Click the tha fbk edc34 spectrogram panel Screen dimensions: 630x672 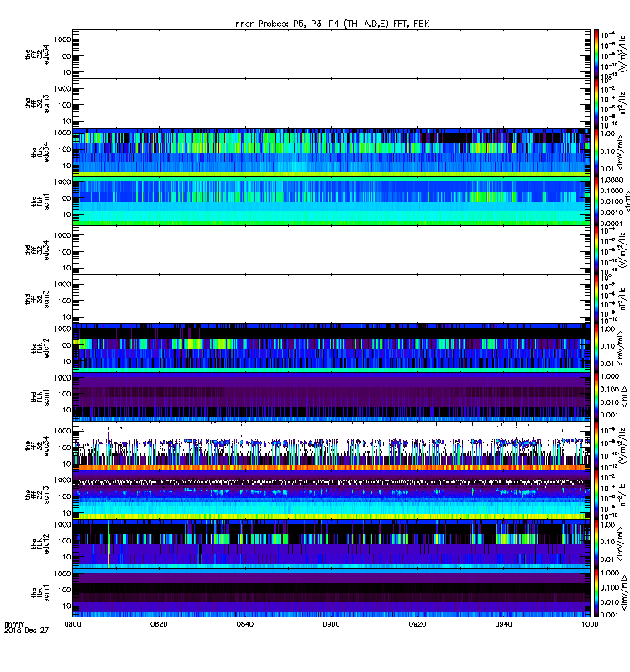[x=331, y=152]
